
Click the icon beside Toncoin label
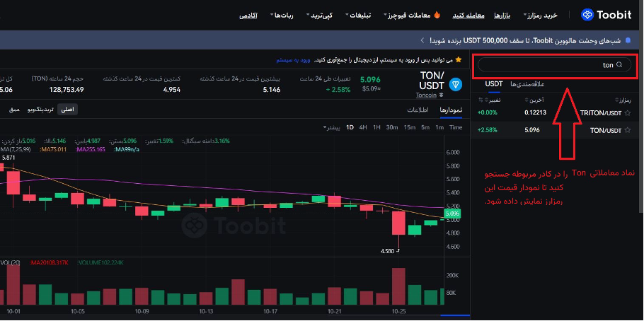click(442, 95)
